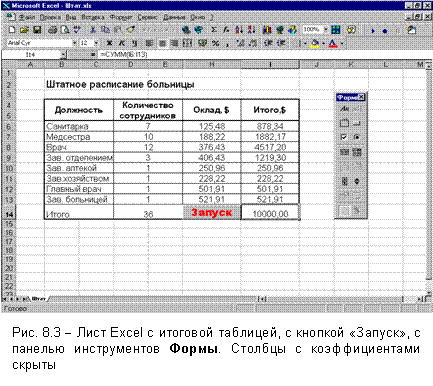Sort ascending with the A-Z icon
The image size is (433, 386).
(x=239, y=30)
